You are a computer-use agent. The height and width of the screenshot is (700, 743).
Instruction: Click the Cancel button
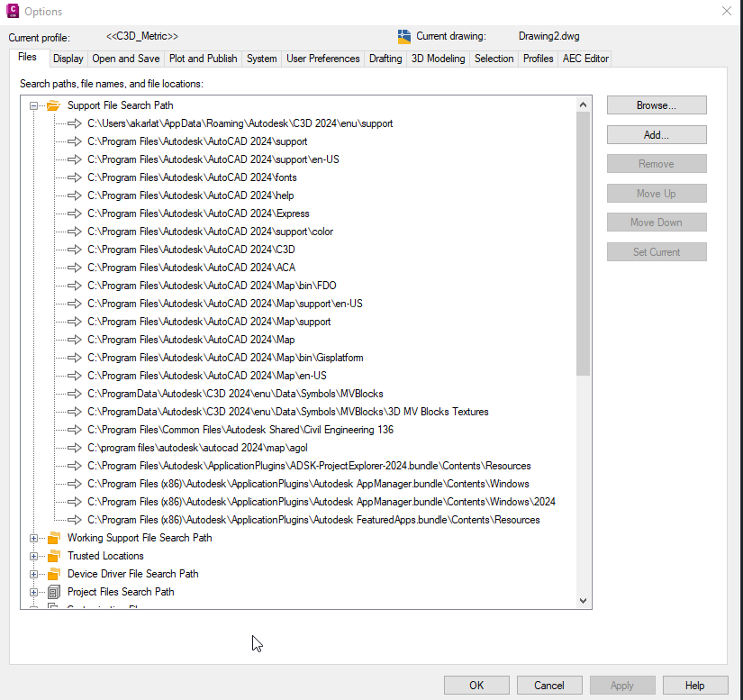click(x=549, y=686)
